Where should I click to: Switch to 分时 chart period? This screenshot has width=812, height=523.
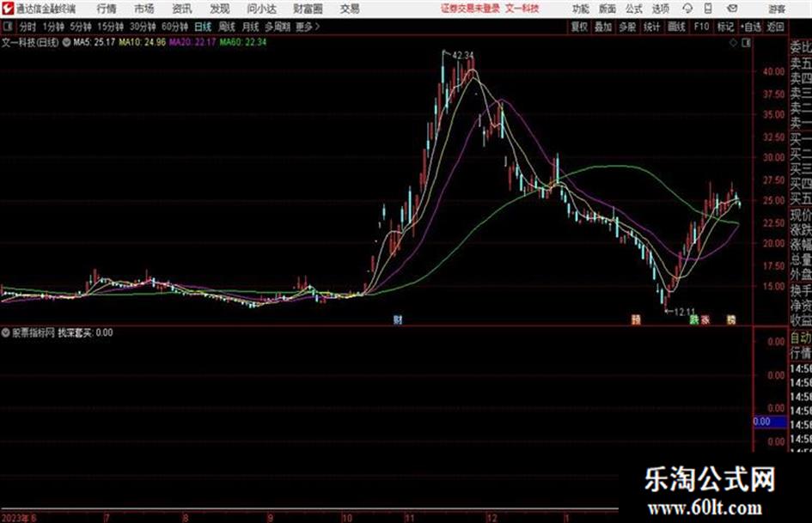pos(28,27)
